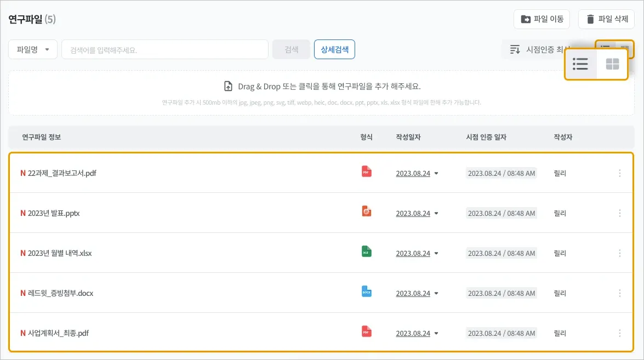Open 상세검색 advanced search
Image resolution: width=644 pixels, height=360 pixels.
[334, 49]
